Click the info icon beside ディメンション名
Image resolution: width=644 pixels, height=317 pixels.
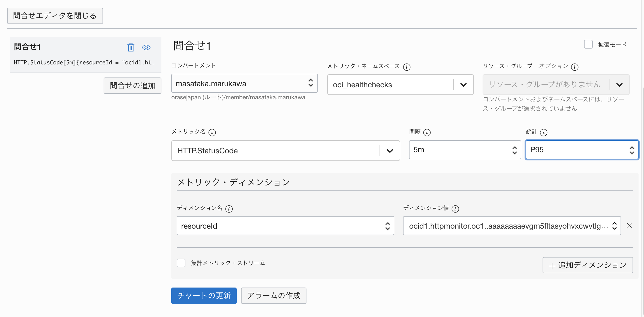[229, 209]
